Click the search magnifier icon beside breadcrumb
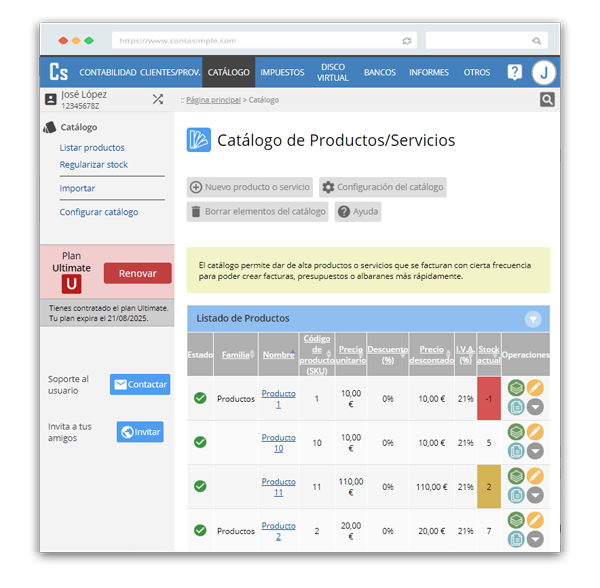 [547, 99]
